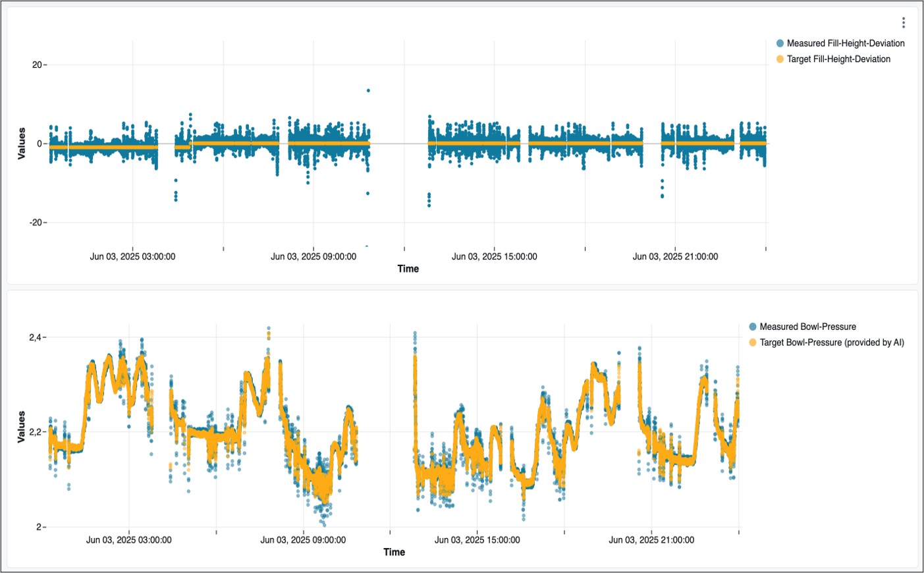Click the blue Measured Bowl-Pressure legend circle
The width and height of the screenshot is (924, 573).
[x=753, y=327]
